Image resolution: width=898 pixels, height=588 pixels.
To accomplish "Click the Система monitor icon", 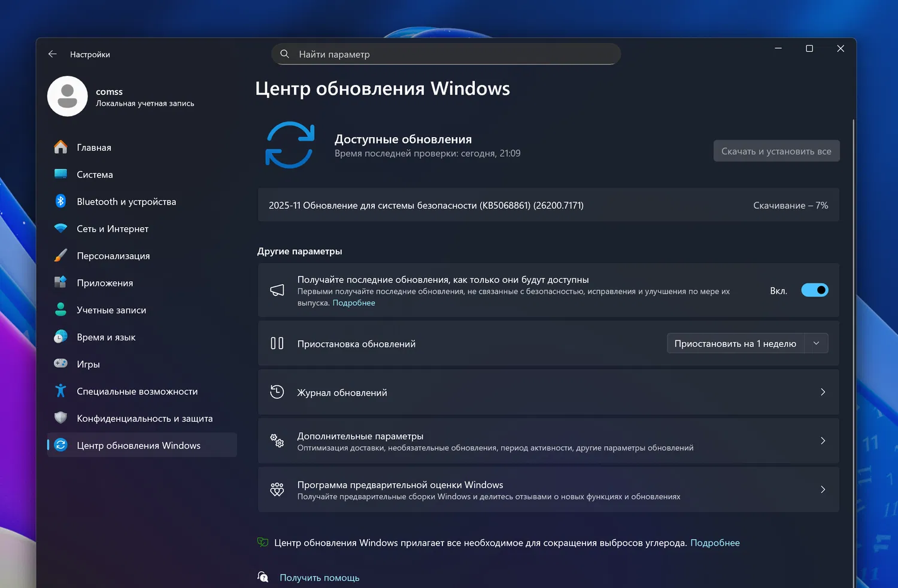I will tap(60, 174).
